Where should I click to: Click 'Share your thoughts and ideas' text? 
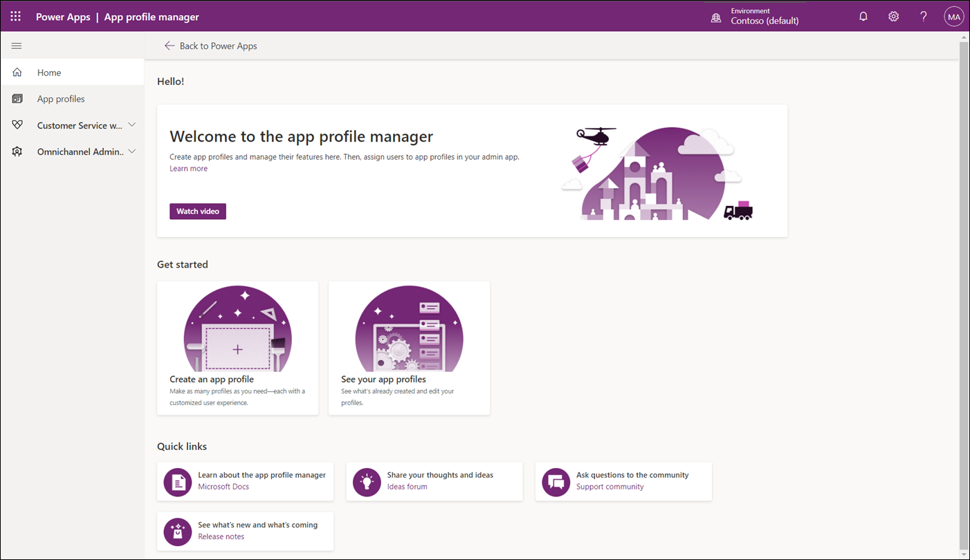pyautogui.click(x=440, y=475)
